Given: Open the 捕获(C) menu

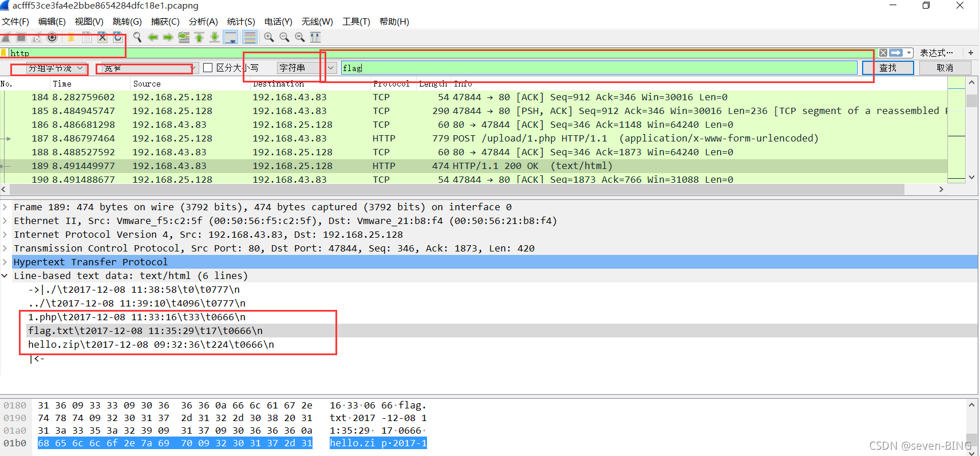Looking at the screenshot, I should point(165,22).
